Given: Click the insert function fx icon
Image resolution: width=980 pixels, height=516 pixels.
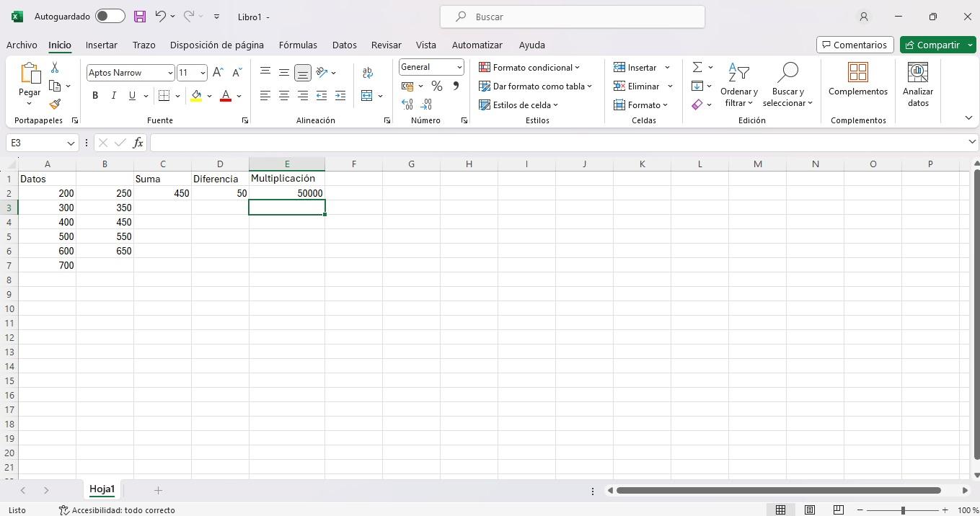Looking at the screenshot, I should point(138,143).
